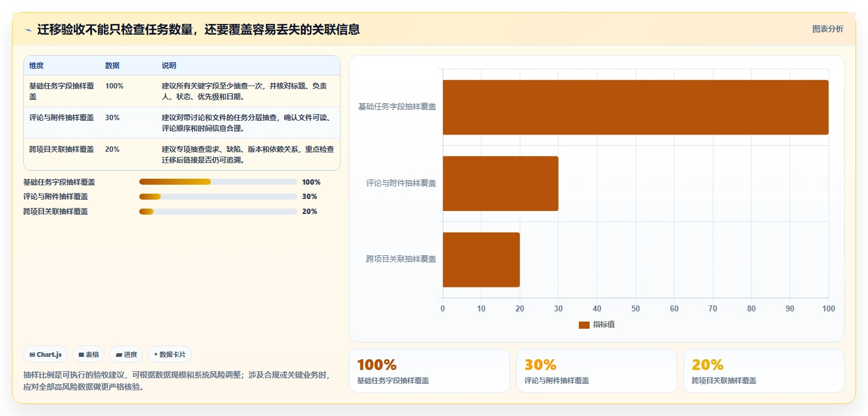
Task: Click the 图表分析 label in header
Action: 827,29
